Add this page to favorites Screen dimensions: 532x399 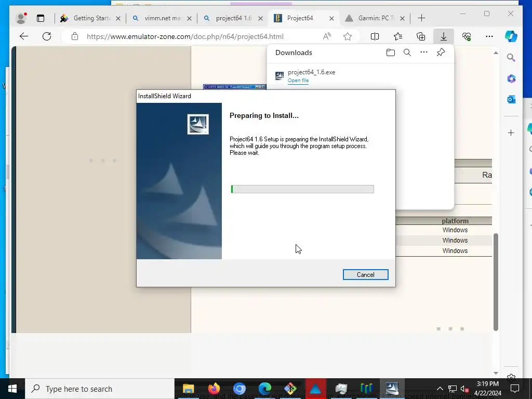point(348,36)
